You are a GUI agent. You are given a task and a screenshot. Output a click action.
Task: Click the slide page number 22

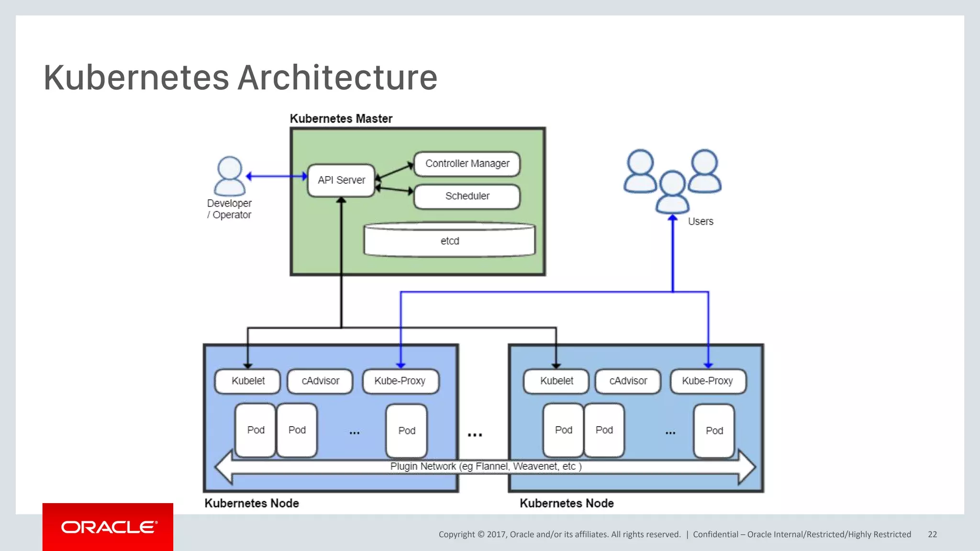point(932,534)
